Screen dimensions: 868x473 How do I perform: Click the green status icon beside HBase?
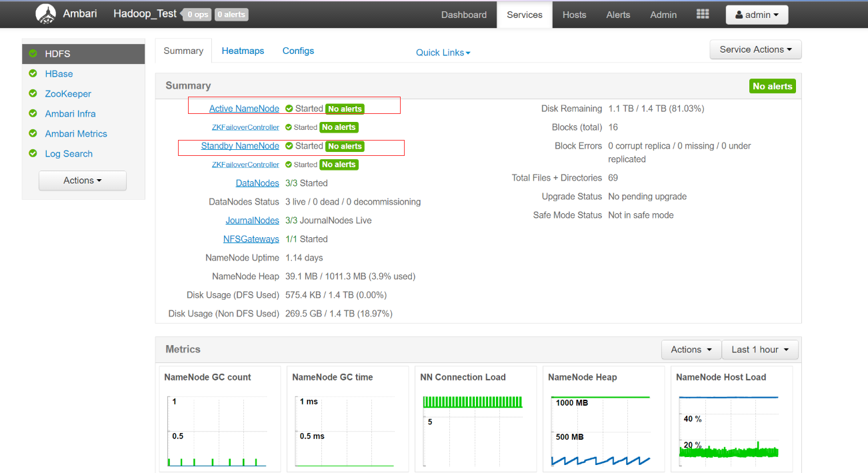33,74
